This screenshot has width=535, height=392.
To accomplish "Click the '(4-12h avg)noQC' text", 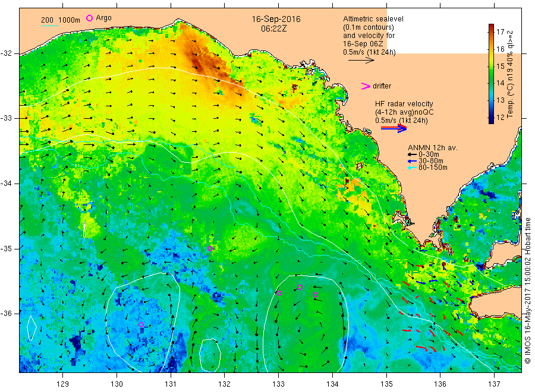I will click(405, 112).
